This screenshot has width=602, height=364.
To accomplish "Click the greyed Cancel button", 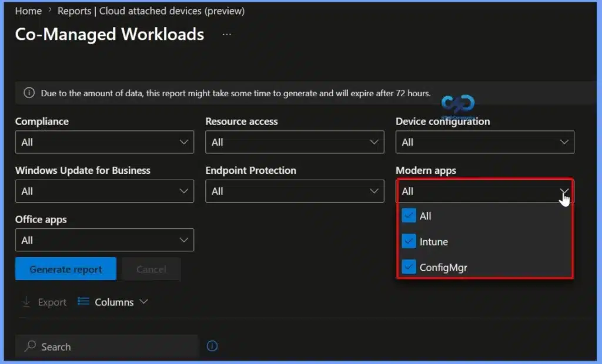I will [x=151, y=269].
